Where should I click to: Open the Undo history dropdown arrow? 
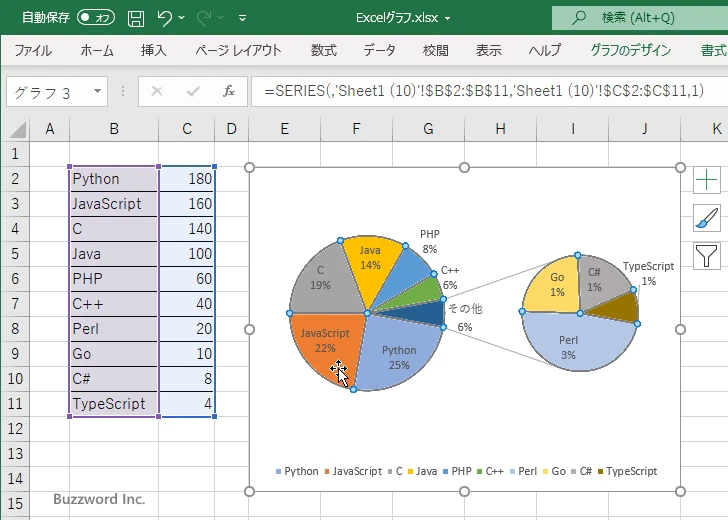point(182,18)
